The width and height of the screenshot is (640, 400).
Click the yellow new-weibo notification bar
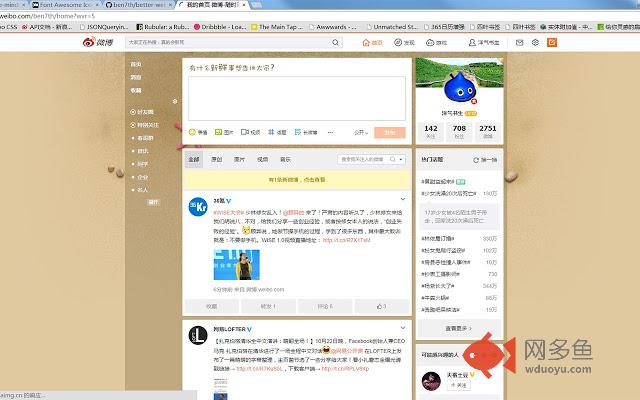[297, 180]
